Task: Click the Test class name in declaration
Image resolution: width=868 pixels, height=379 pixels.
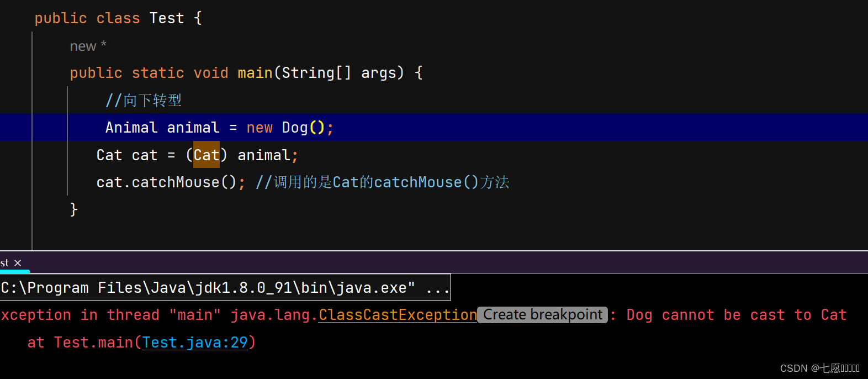Action: 167,18
